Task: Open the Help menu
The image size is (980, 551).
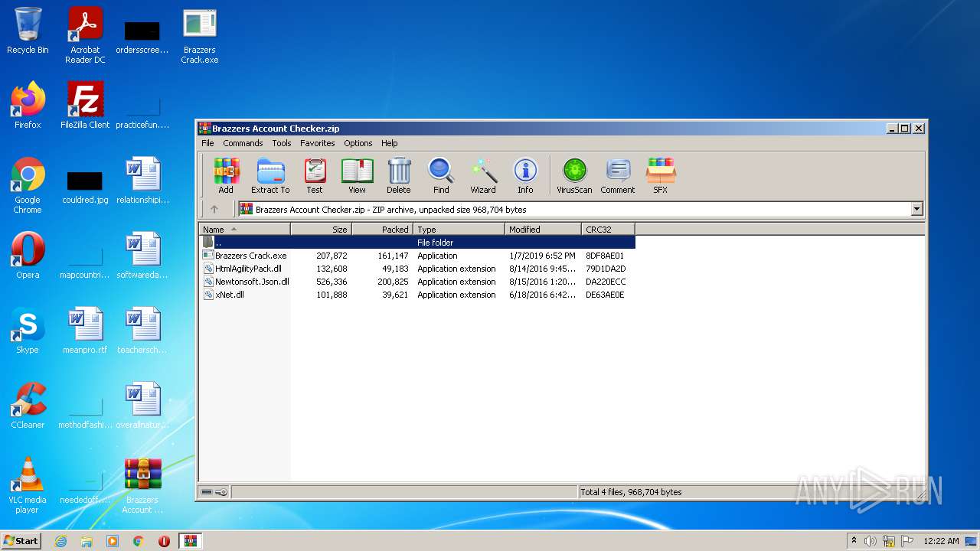Action: tap(390, 143)
